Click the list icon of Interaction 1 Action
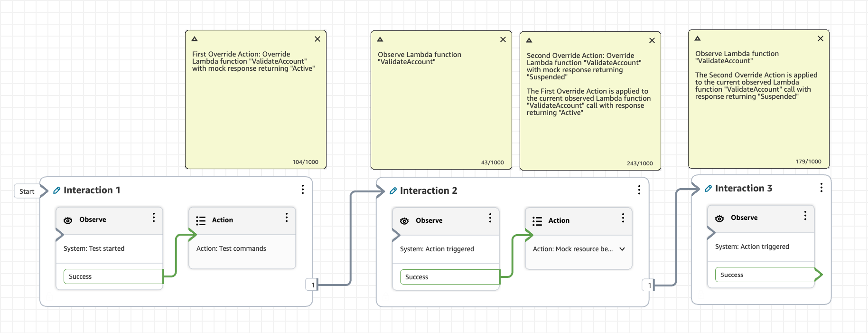The height and width of the screenshot is (333, 868). pos(201,221)
